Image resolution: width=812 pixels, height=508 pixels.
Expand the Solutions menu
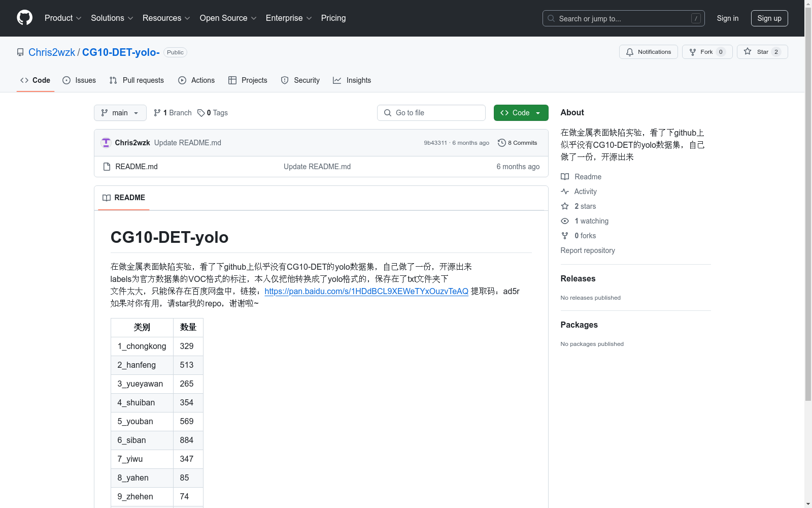[112, 18]
